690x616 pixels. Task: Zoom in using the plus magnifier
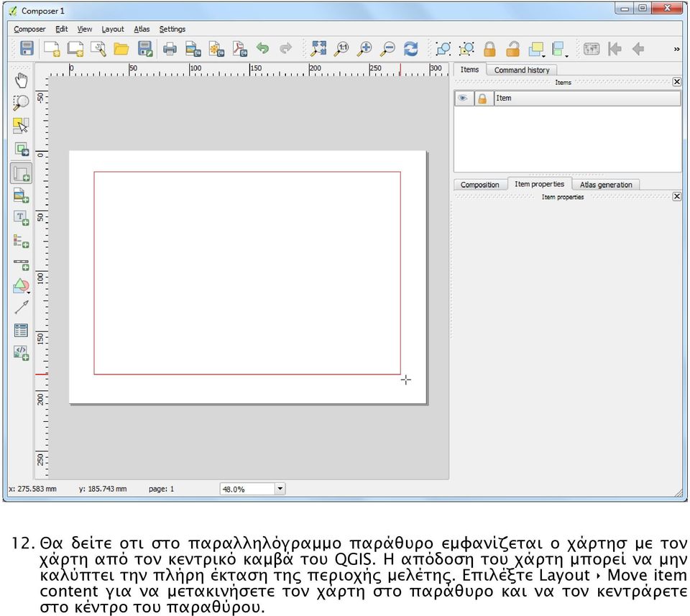tap(365, 48)
